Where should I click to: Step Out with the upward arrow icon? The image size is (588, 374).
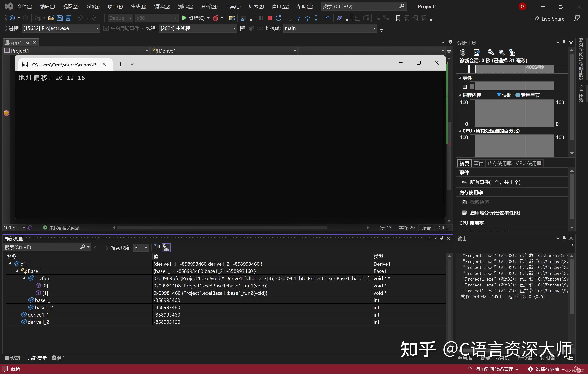(316, 18)
